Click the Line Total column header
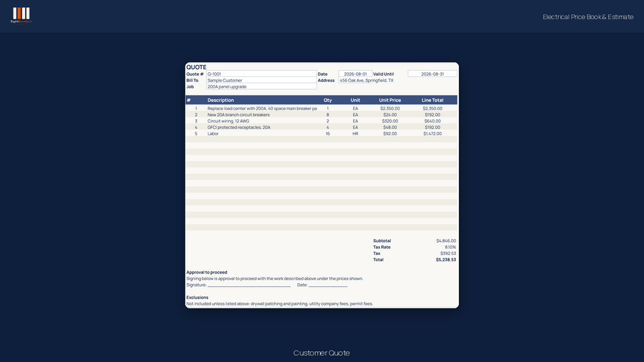This screenshot has height=362, width=644. [433, 100]
